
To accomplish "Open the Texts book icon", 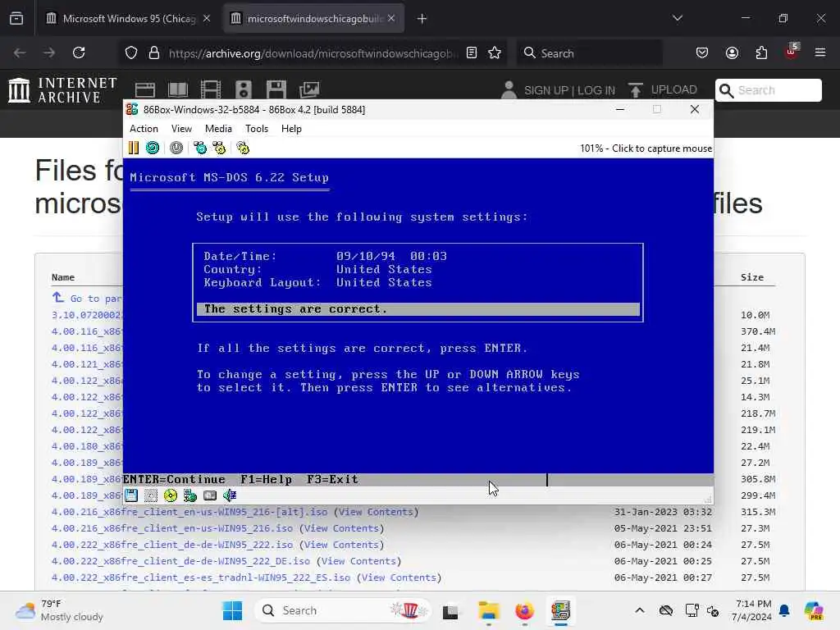I will pyautogui.click(x=178, y=90).
